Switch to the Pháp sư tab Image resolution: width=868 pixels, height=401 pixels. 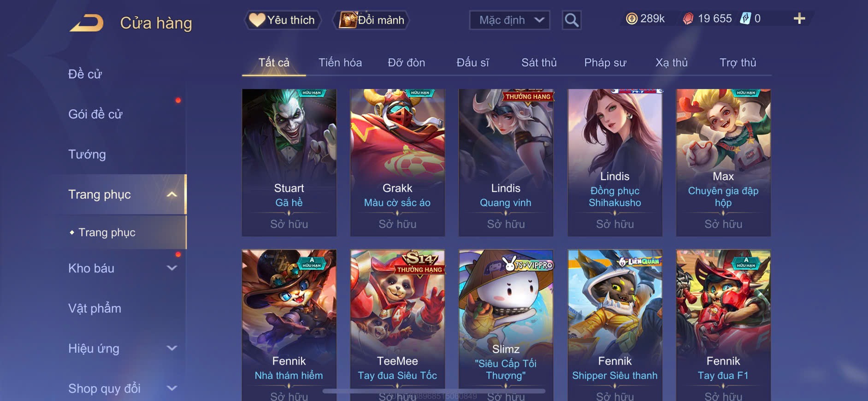(x=605, y=63)
